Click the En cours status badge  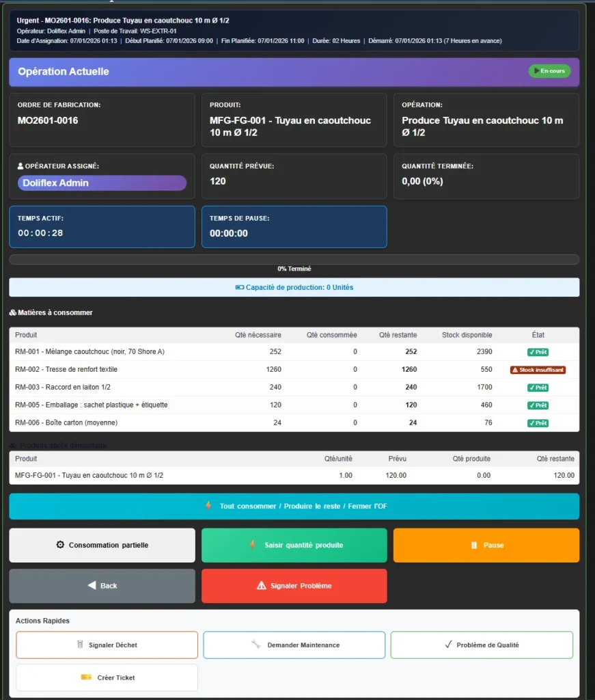[x=549, y=71]
